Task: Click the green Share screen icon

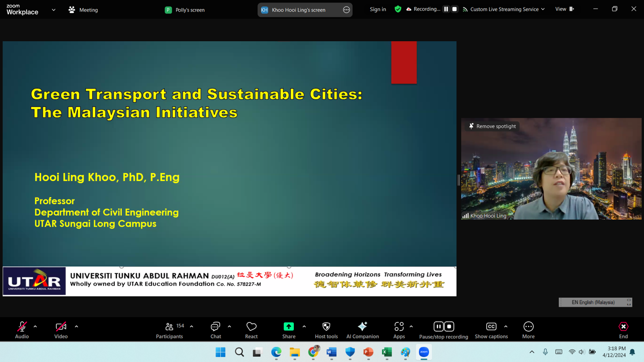Action: coord(289,327)
